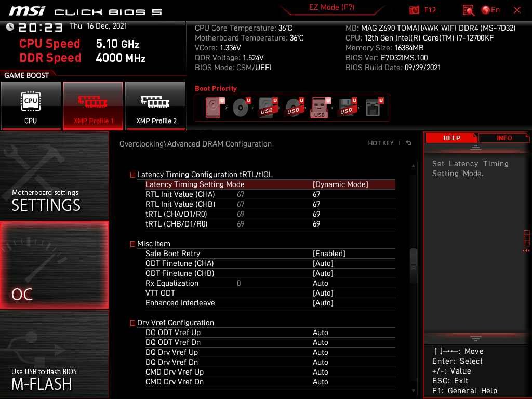Open M-FLASH BIOS flashing section
Image resolution: width=532 pixels, height=399 pixels.
tap(54, 354)
